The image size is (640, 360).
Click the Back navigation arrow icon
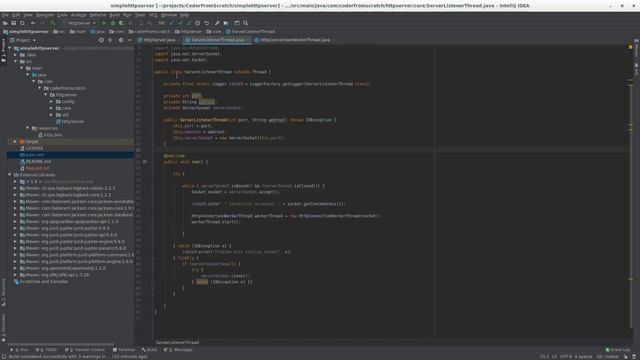[x=33, y=23]
